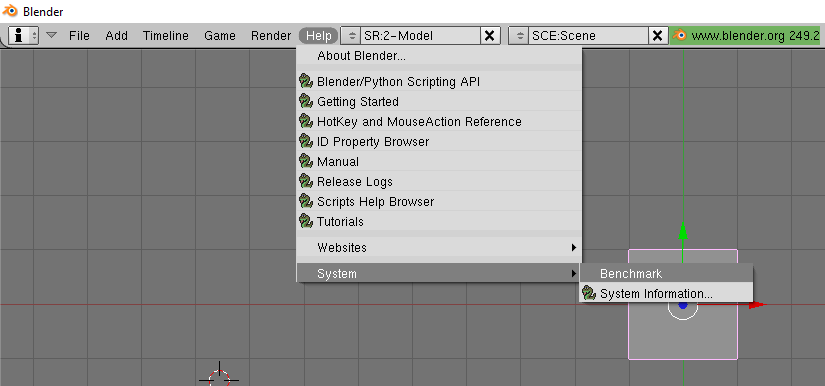Click the SR:2-Model screen name field
Viewport: 825px width, 386px height.
[420, 36]
